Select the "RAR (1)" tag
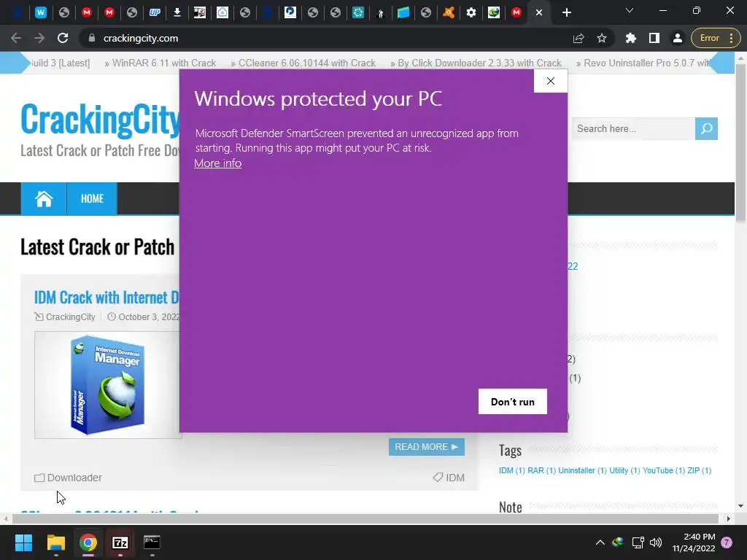 click(542, 470)
